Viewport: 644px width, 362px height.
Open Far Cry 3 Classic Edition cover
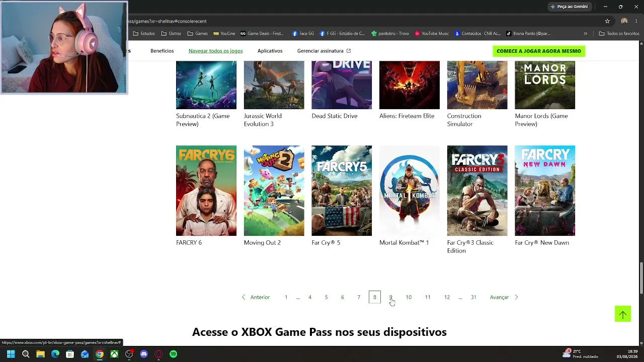[x=477, y=191]
